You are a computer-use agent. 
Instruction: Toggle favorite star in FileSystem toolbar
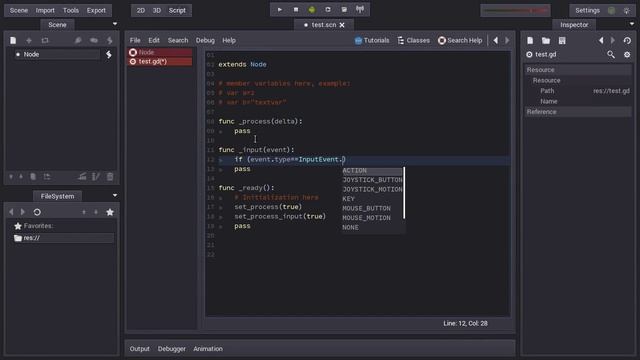(x=110, y=212)
